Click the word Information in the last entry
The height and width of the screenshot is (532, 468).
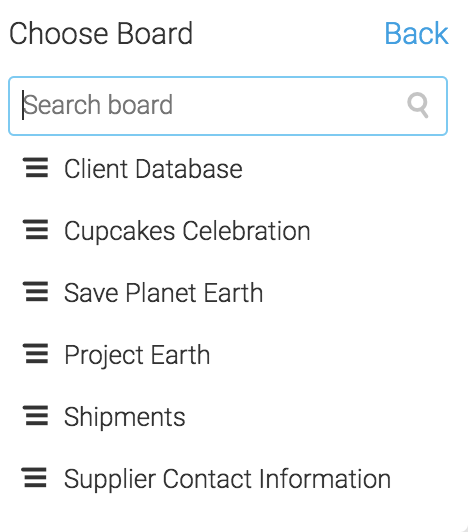(325, 479)
